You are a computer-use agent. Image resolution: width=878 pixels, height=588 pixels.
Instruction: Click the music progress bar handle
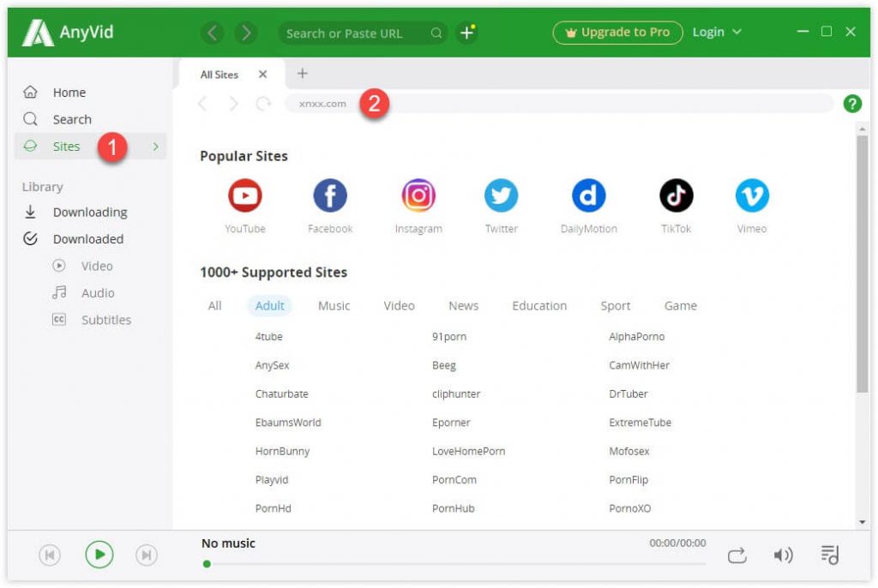(x=207, y=564)
